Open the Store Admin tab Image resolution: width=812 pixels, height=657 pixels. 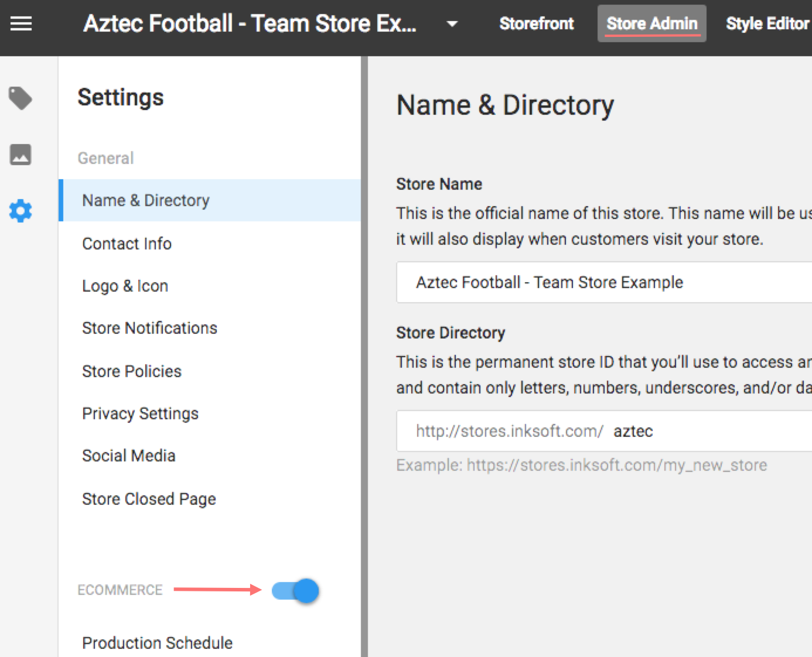pos(651,24)
